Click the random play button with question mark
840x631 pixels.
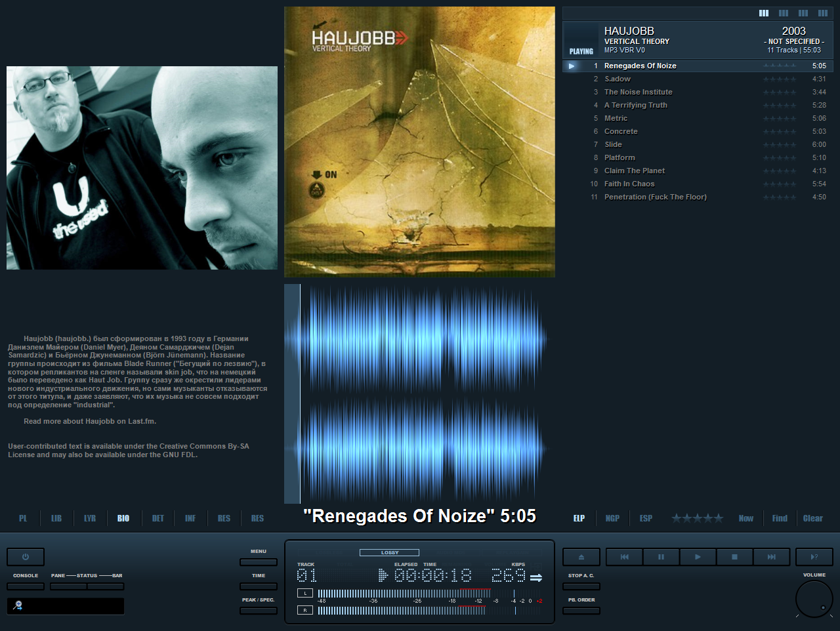click(814, 557)
